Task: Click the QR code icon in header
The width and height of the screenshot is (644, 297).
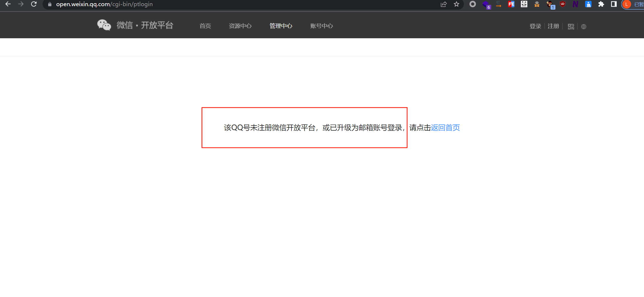Action: [x=571, y=26]
